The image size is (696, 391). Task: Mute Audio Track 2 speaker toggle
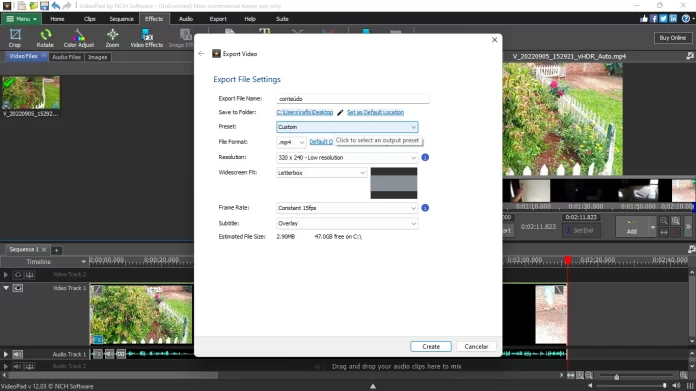pos(18,366)
